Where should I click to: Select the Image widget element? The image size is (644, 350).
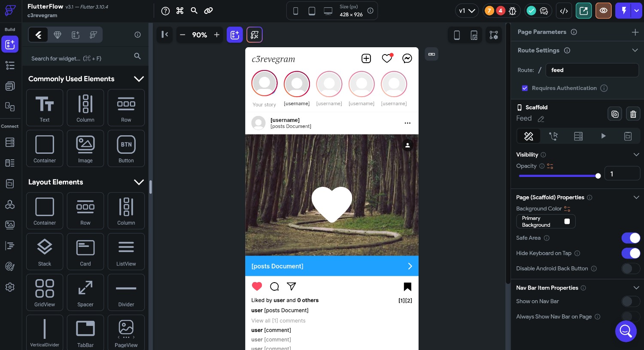point(85,148)
